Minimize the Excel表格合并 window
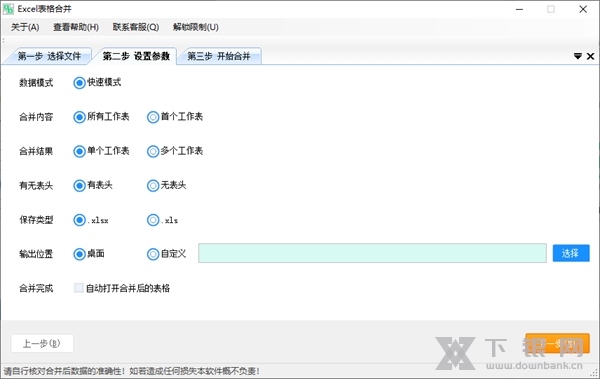This screenshot has width=600, height=379. [519, 9]
